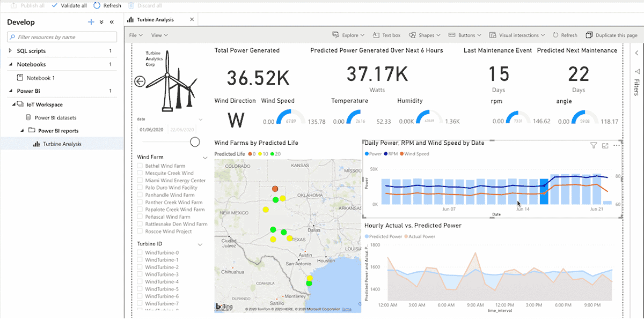Select the WindTurbine-3 checkbox
This screenshot has width=644, height=328.
click(x=140, y=274)
